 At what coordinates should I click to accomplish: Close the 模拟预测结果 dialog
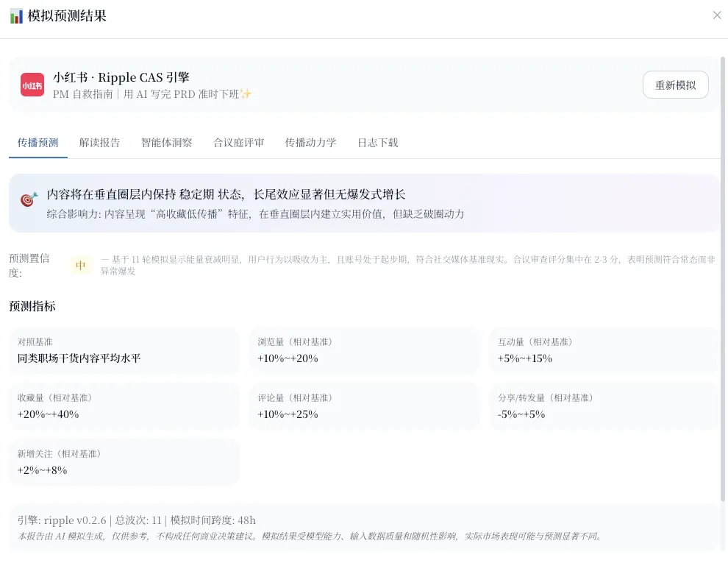point(717,15)
